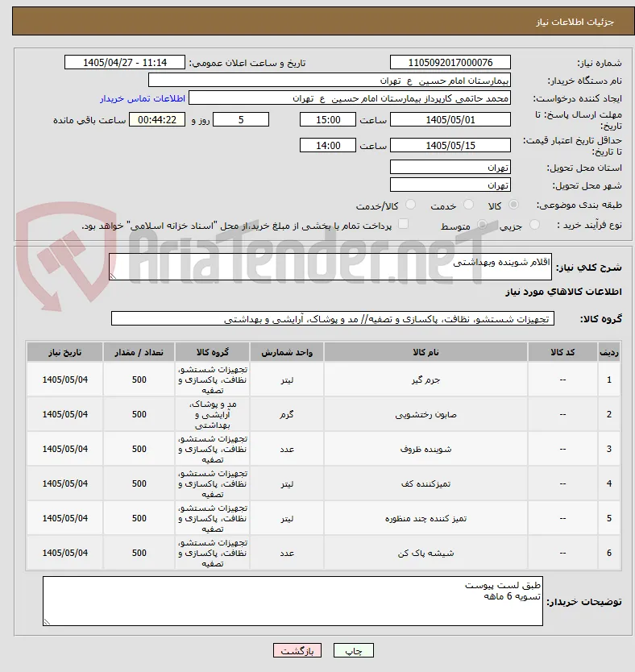
Task: Click the چاپ print button
Action: pos(354,650)
